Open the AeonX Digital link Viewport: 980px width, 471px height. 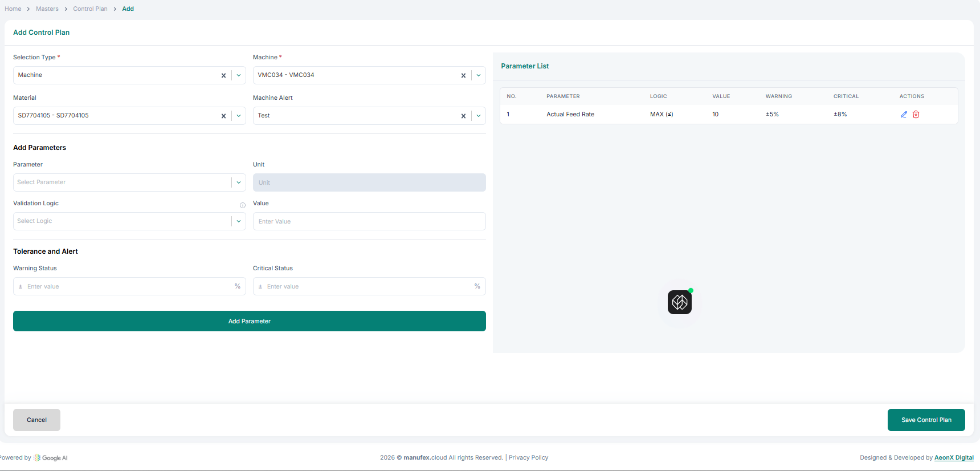pos(954,457)
